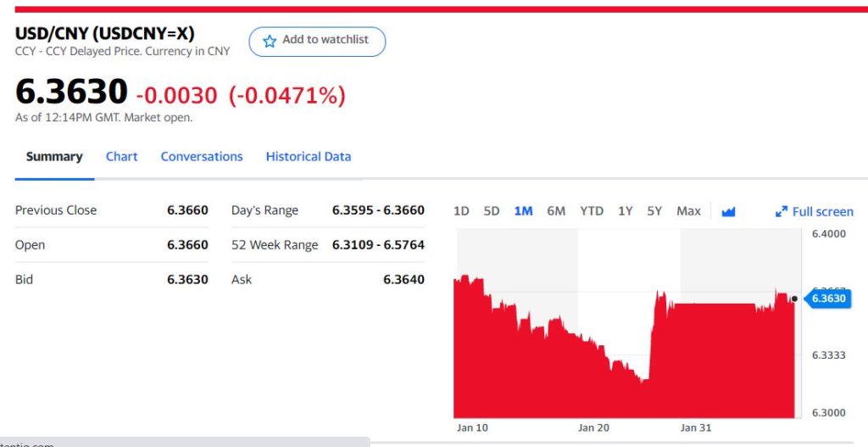
Task: Click the chart type area icon
Action: coord(728,211)
